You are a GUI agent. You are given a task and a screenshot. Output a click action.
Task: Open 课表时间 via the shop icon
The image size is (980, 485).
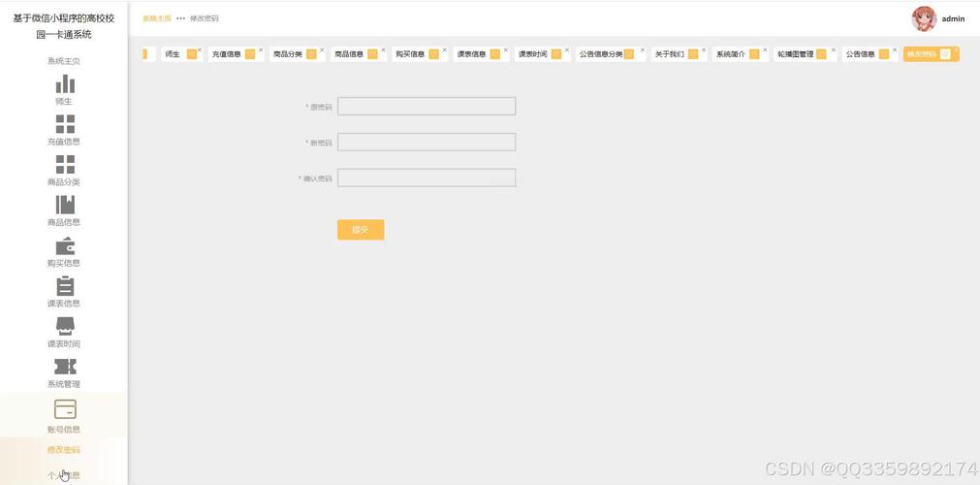(x=65, y=326)
